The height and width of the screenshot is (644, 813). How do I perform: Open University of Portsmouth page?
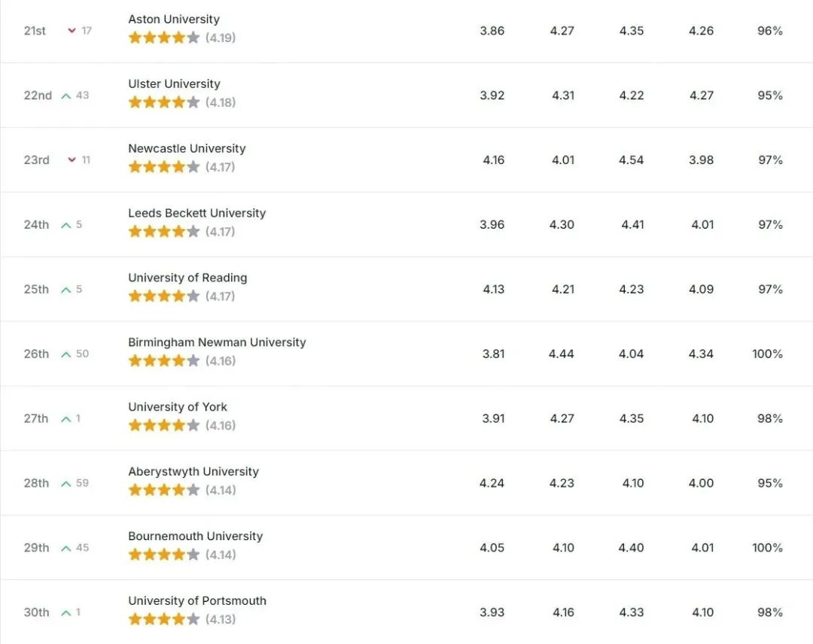click(x=197, y=601)
